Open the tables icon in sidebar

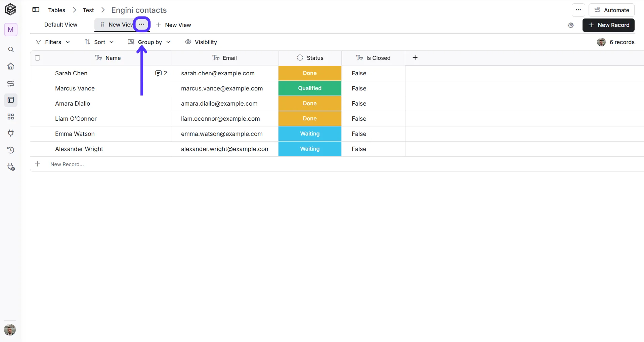11,100
